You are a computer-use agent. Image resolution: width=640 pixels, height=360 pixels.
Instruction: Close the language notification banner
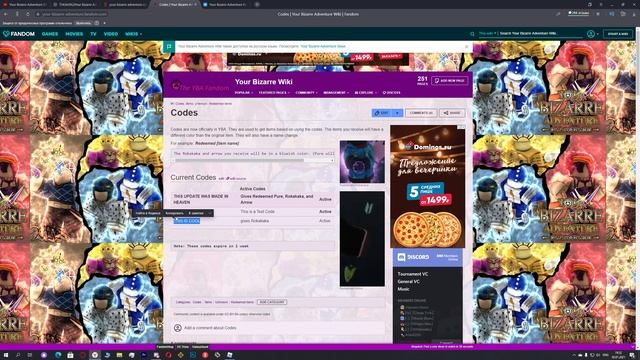[x=467, y=47]
